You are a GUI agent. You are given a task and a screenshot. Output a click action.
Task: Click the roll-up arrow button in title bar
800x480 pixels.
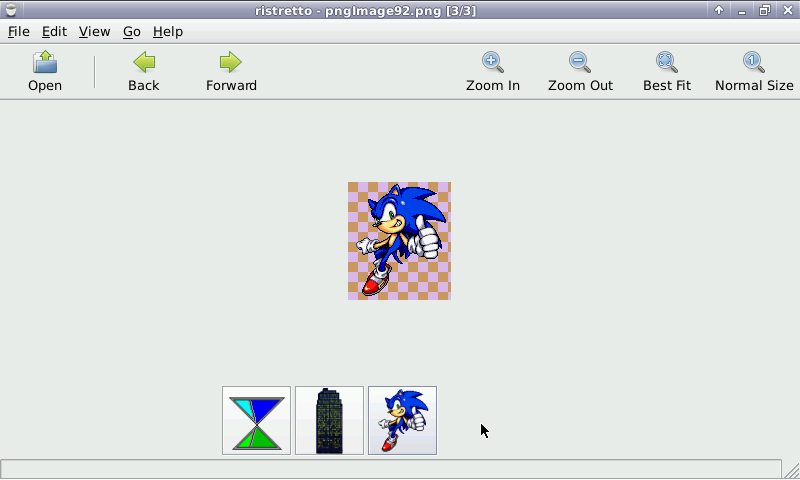[719, 10]
